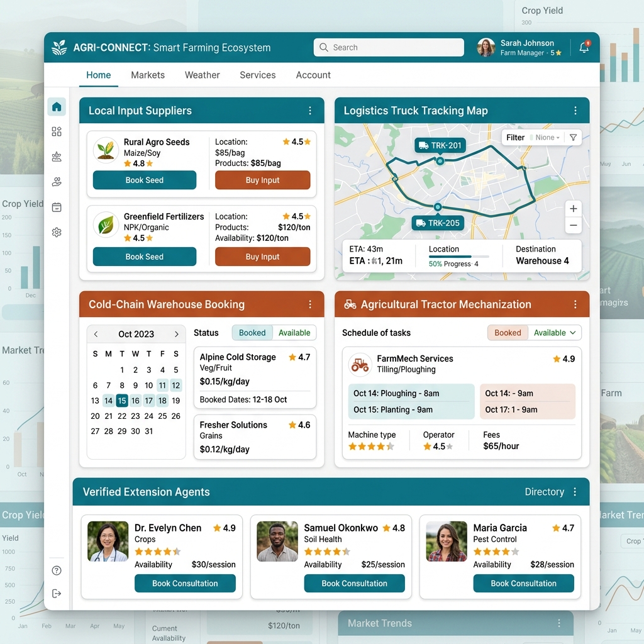Click the search magnifier icon
Viewport: 644px width, 644px height.
point(324,47)
